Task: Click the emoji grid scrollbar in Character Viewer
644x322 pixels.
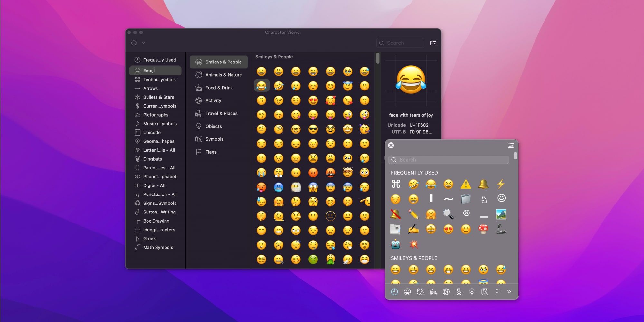Action: tap(378, 58)
